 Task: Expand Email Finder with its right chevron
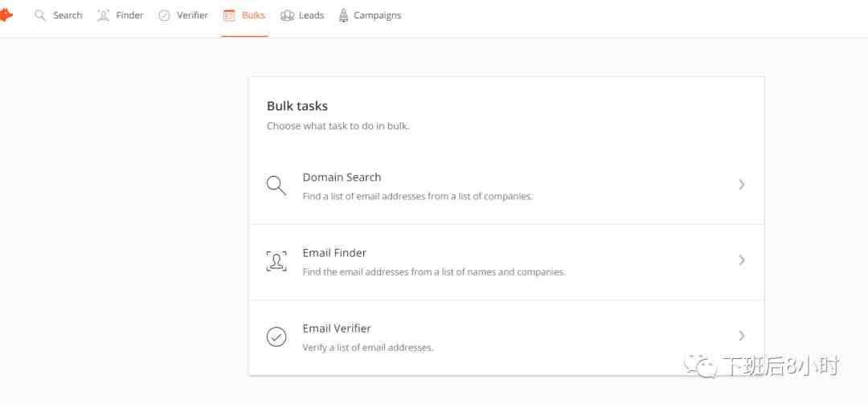pos(742,260)
